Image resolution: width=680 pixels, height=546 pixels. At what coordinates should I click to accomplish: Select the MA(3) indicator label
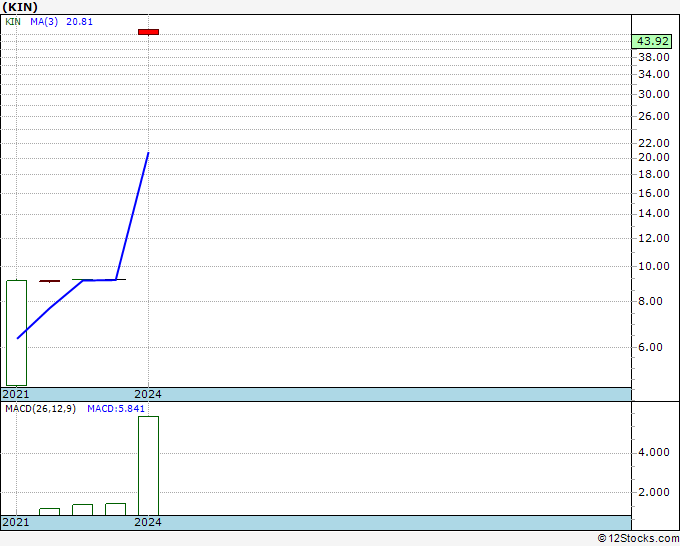pyautogui.click(x=44, y=22)
